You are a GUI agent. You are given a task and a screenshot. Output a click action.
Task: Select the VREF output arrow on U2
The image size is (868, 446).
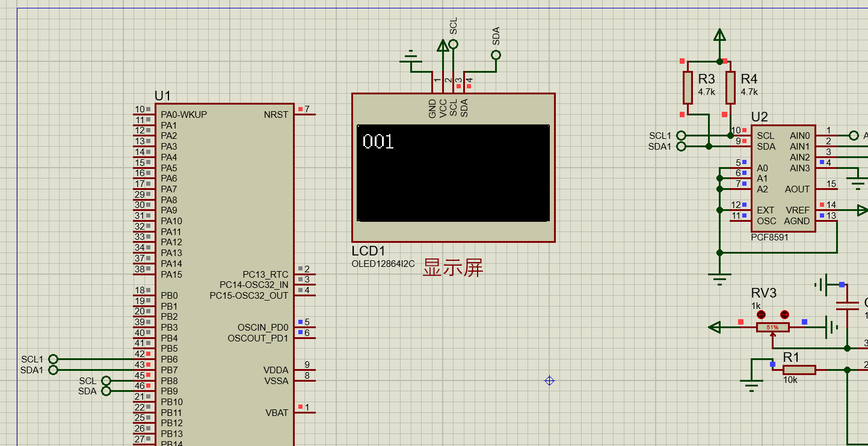[x=863, y=210]
